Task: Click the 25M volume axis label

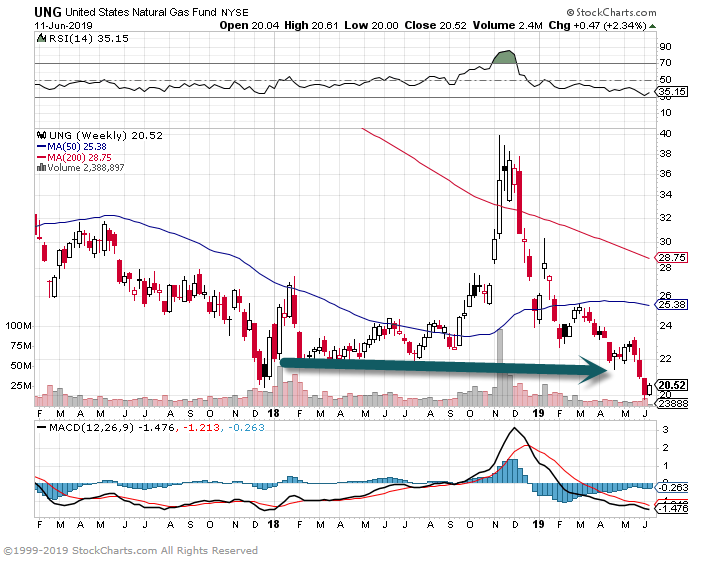Action: point(21,386)
